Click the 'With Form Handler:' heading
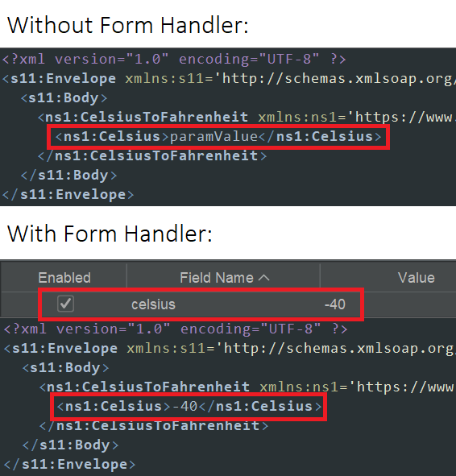Image resolution: width=456 pixels, height=476 pixels. (x=110, y=234)
